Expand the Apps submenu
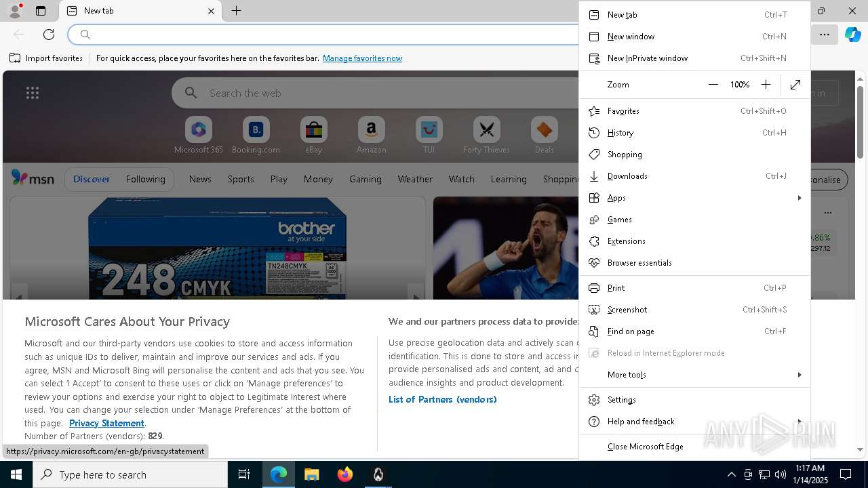 click(x=695, y=198)
